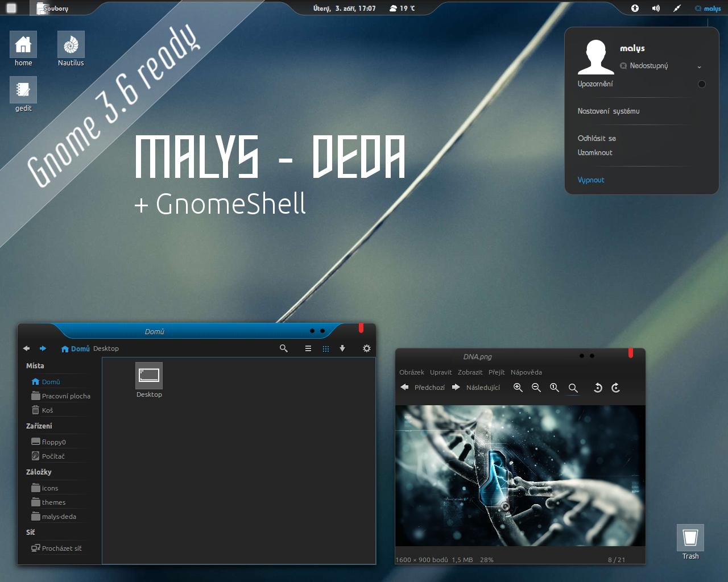
Task: Fit the image to window
Action: pos(573,388)
